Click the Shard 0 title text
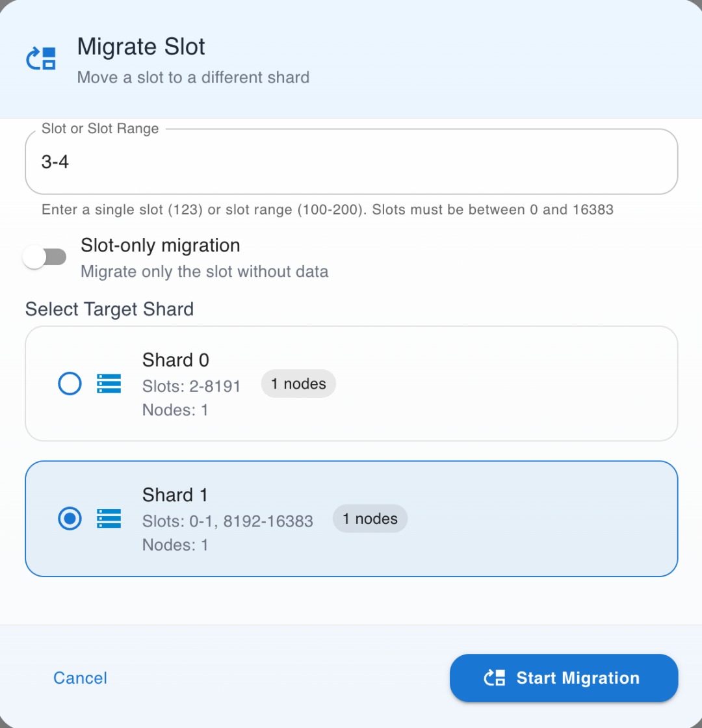This screenshot has width=702, height=728. click(x=175, y=360)
